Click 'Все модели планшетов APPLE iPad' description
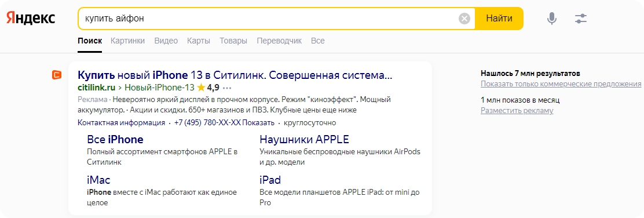Screen dimensions: 644x218 coord(339,198)
